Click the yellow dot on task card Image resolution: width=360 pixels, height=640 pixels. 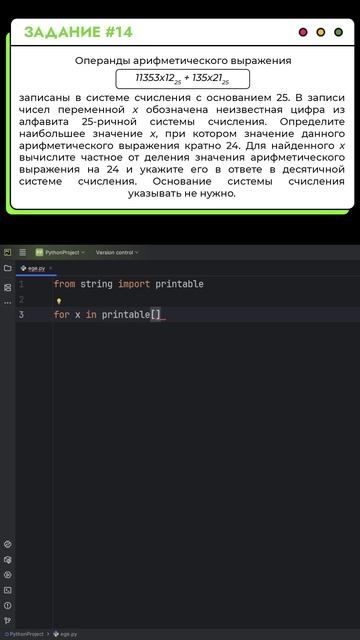coord(321,32)
